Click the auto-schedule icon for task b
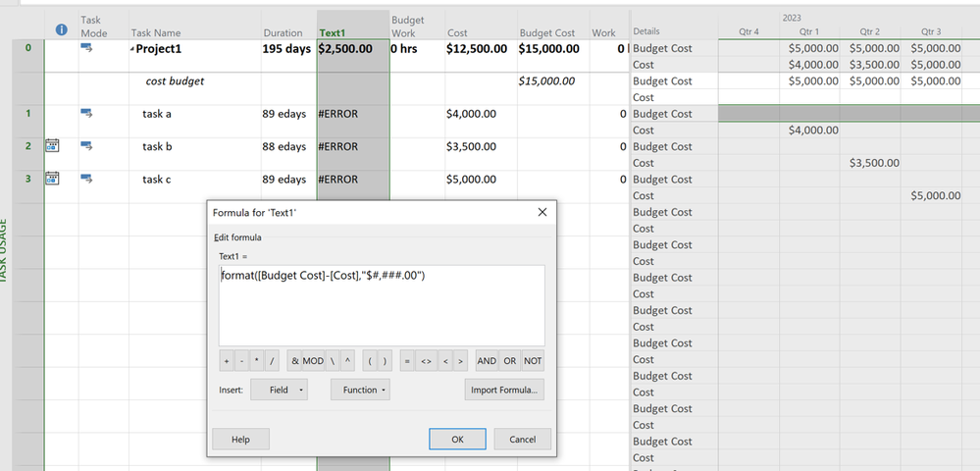980x471 pixels. [86, 146]
